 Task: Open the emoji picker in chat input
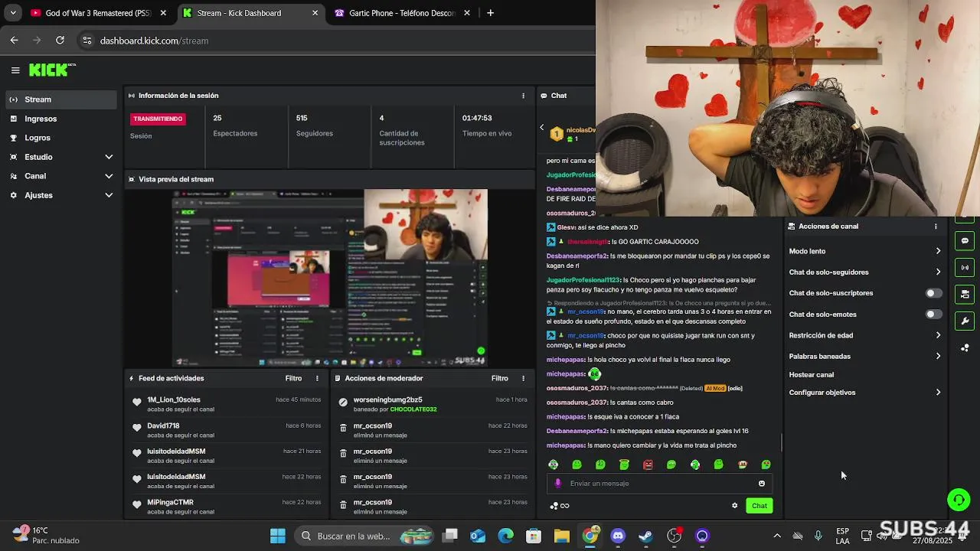762,484
